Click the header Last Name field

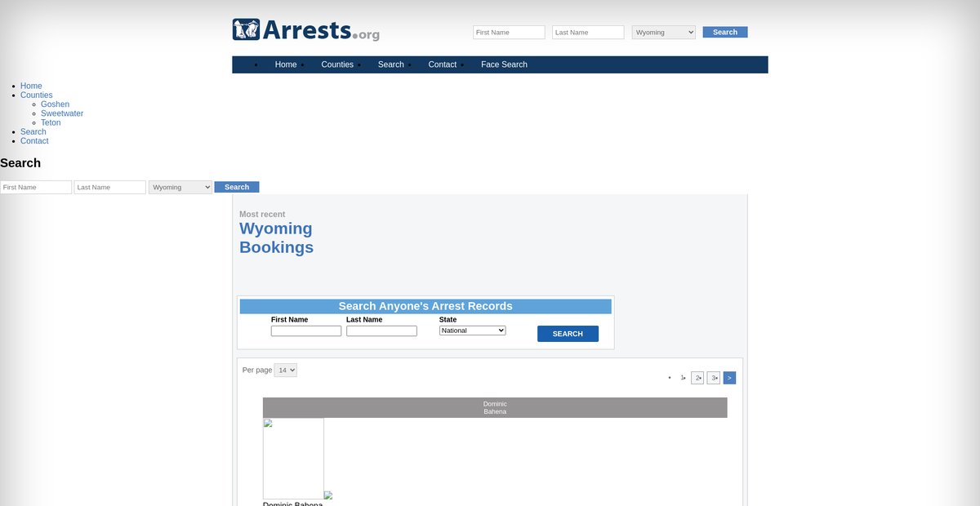[588, 33]
